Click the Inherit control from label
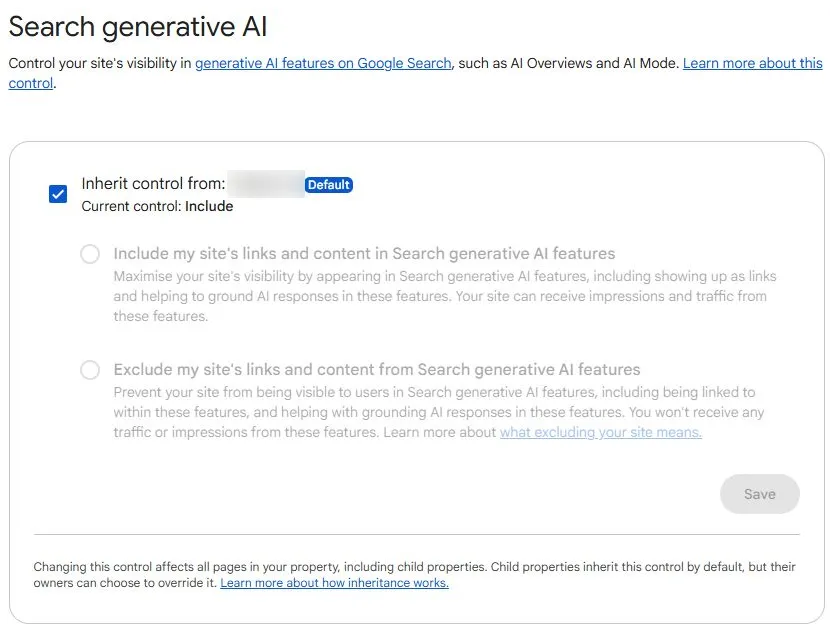The image size is (830, 625). click(154, 184)
